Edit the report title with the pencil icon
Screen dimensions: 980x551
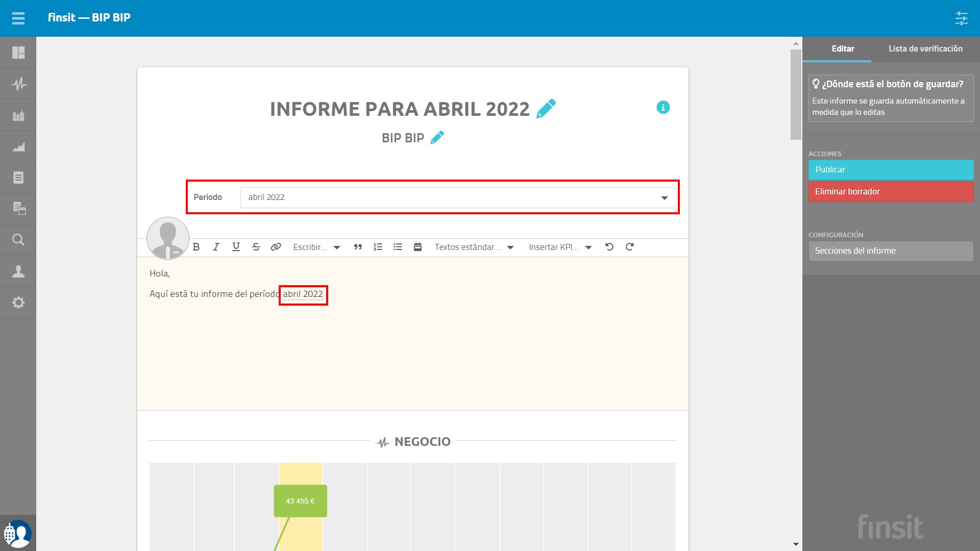click(x=546, y=109)
